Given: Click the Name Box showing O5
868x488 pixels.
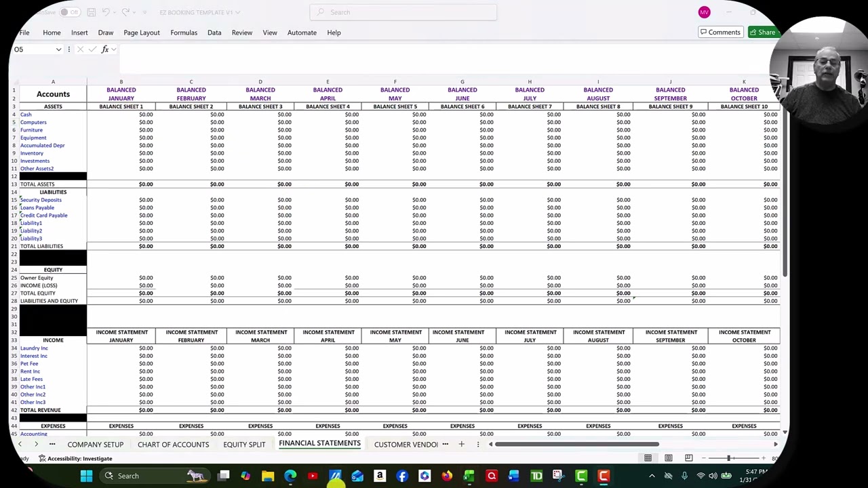Looking at the screenshot, I should coord(33,49).
